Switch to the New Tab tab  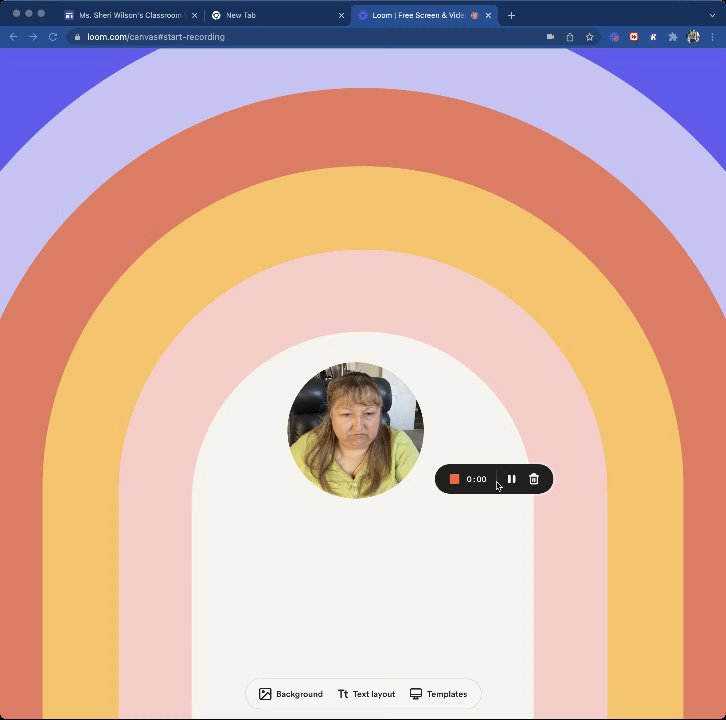(278, 15)
